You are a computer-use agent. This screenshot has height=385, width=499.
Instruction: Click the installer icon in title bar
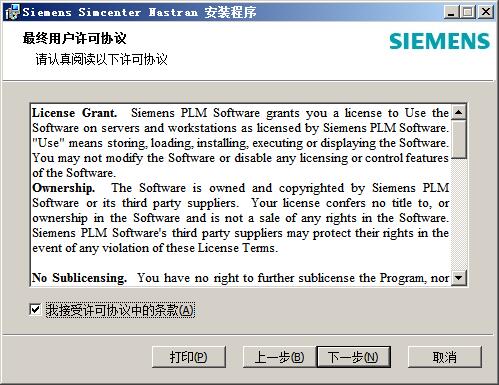(12, 12)
